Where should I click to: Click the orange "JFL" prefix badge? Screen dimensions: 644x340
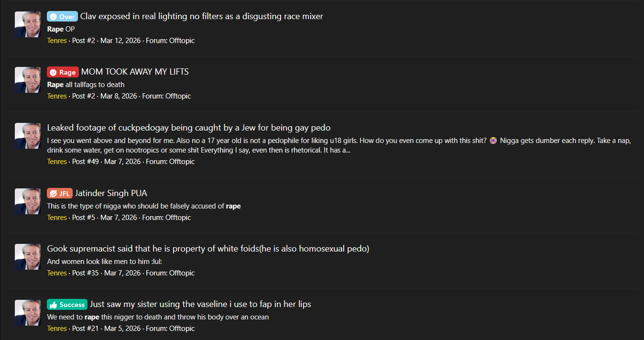[x=60, y=193]
